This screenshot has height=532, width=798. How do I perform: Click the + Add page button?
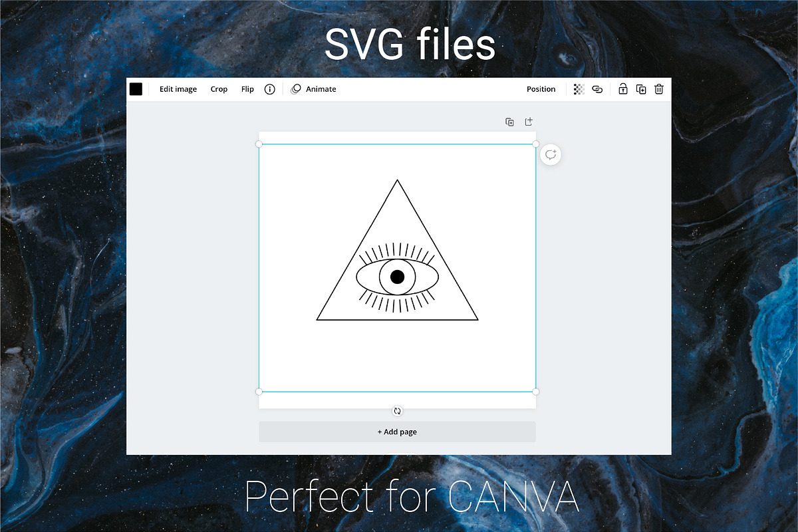point(397,432)
